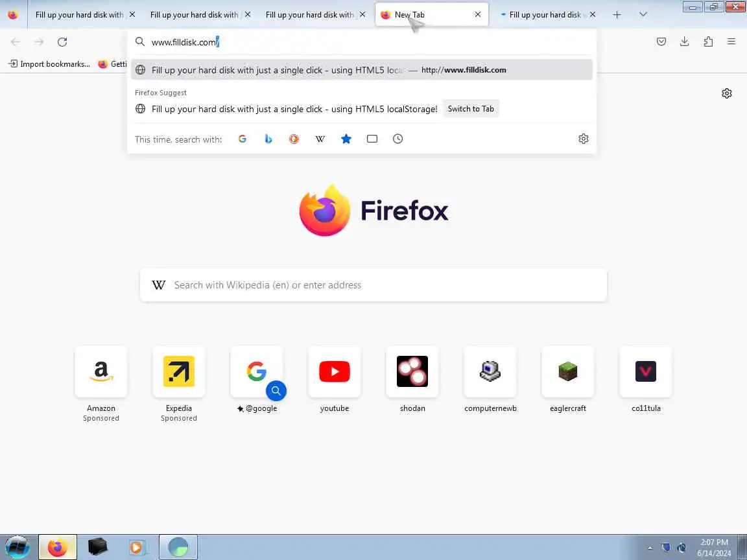
Task: Click the Search with Wikipedia field
Action: (373, 285)
